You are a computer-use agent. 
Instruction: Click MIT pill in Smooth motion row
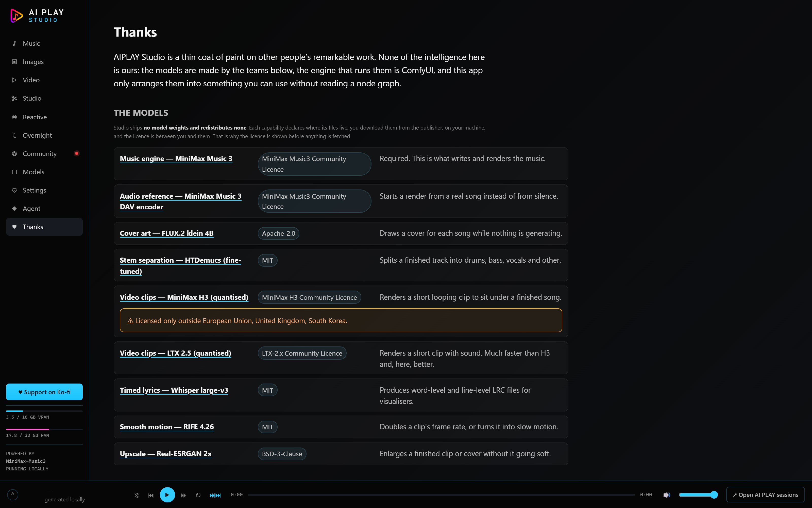pos(267,427)
